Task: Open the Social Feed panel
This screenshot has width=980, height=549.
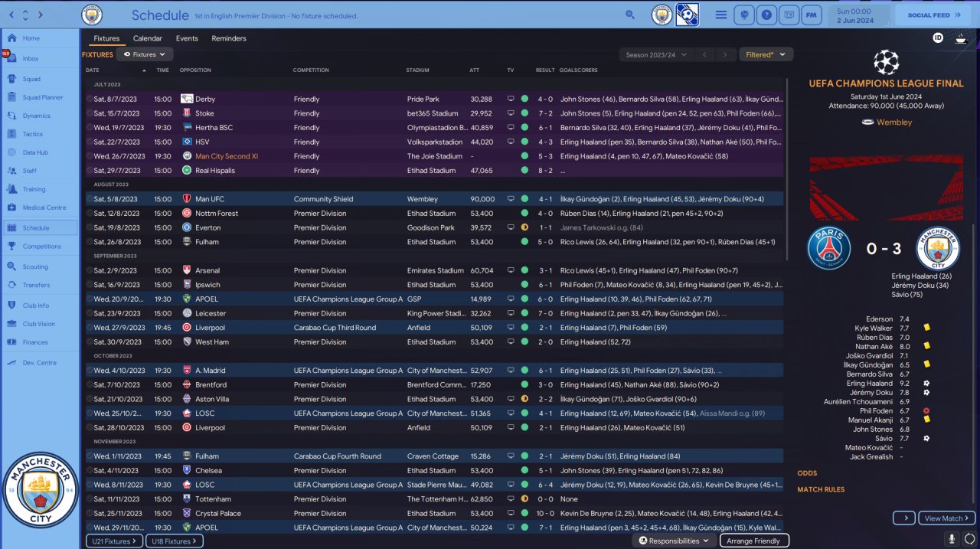Action: pos(933,15)
